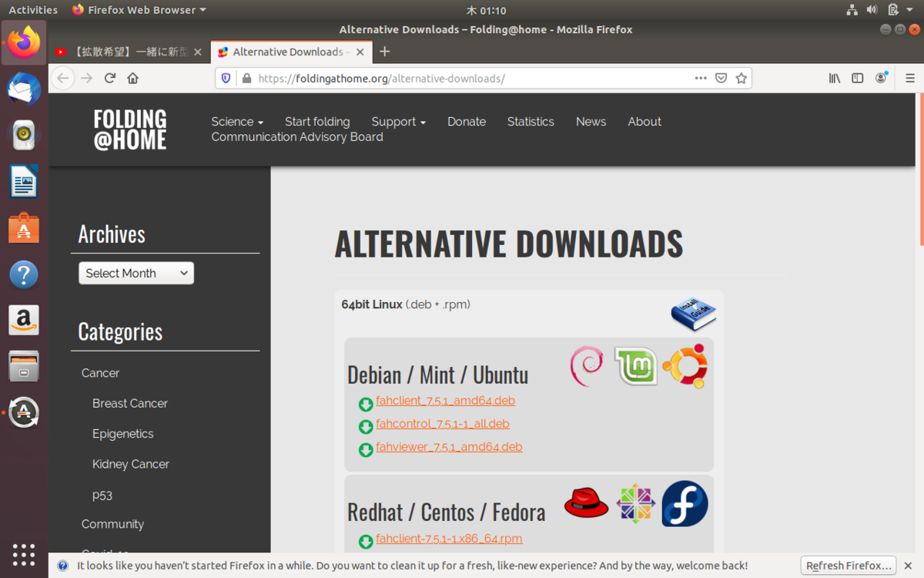Open the Breast Cancer category
Image resolution: width=924 pixels, height=578 pixels.
[x=130, y=403]
